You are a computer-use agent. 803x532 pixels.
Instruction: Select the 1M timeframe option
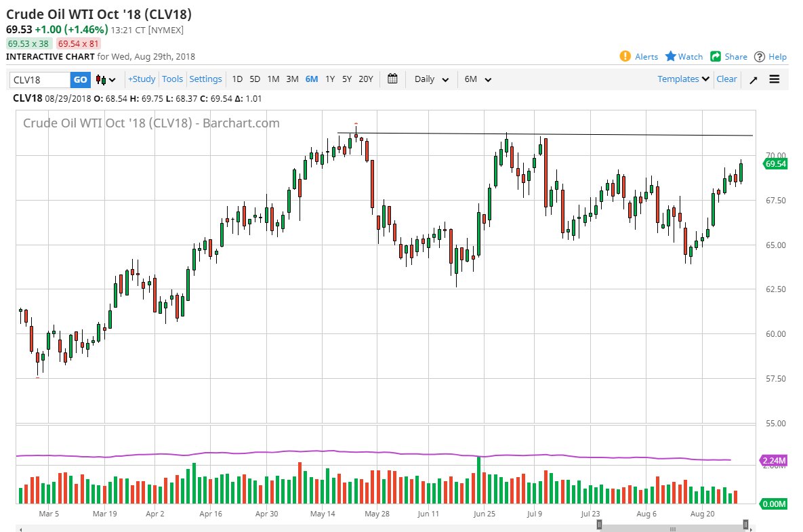[273, 79]
